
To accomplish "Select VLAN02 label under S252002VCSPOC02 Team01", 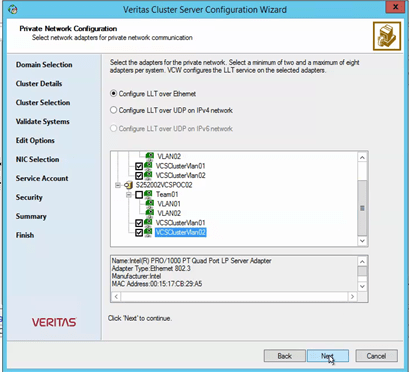I will tap(169, 213).
